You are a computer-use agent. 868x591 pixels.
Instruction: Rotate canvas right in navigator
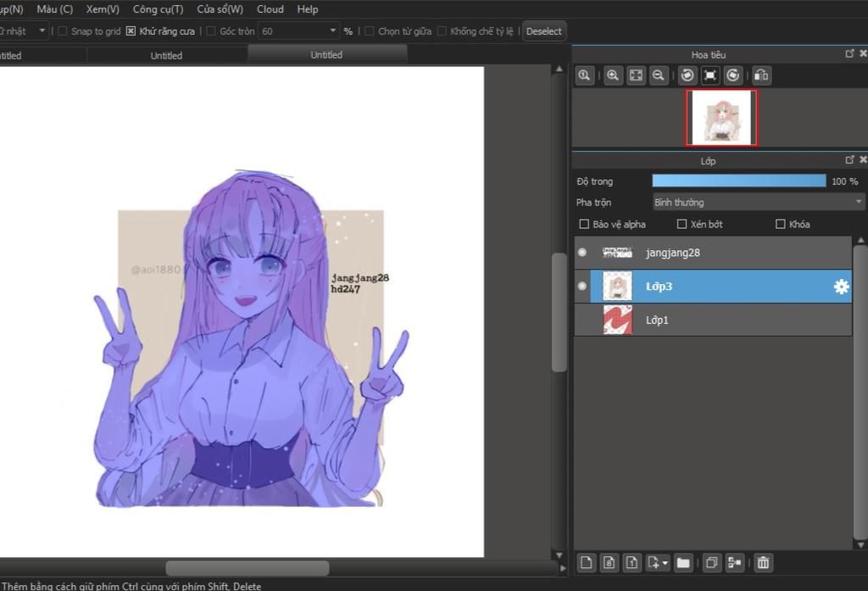coord(733,75)
